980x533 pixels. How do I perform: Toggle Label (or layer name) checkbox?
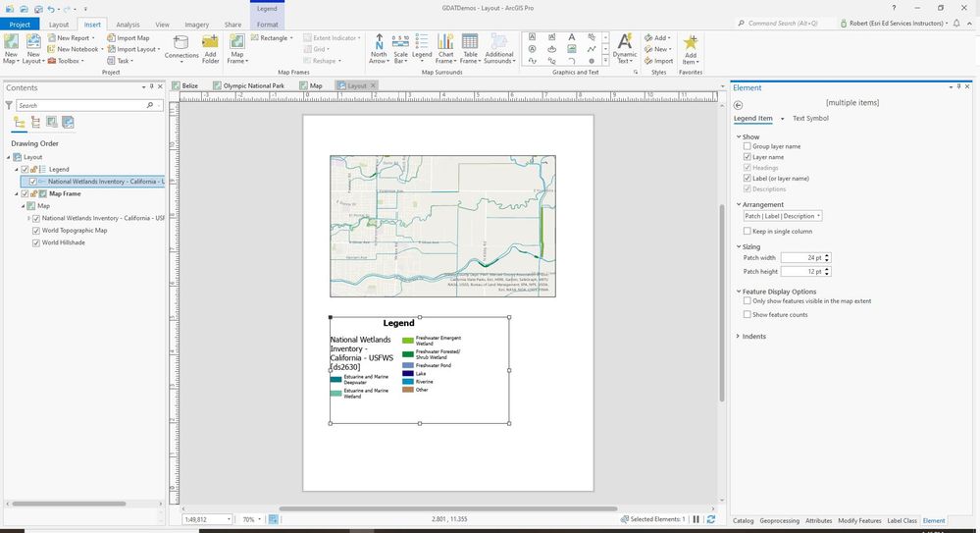pos(747,179)
